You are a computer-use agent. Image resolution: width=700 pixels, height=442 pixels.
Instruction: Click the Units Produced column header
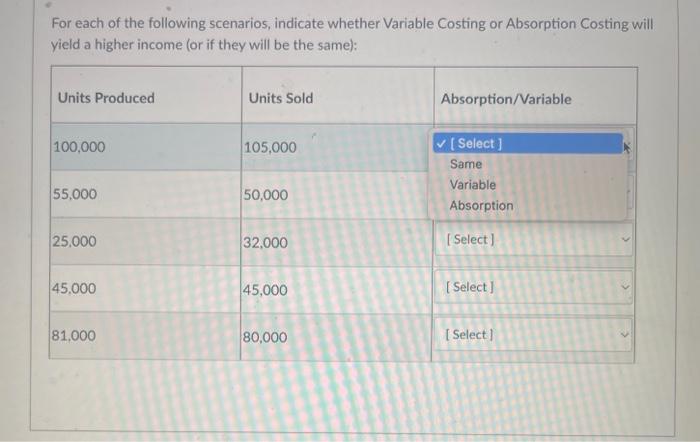coord(106,98)
